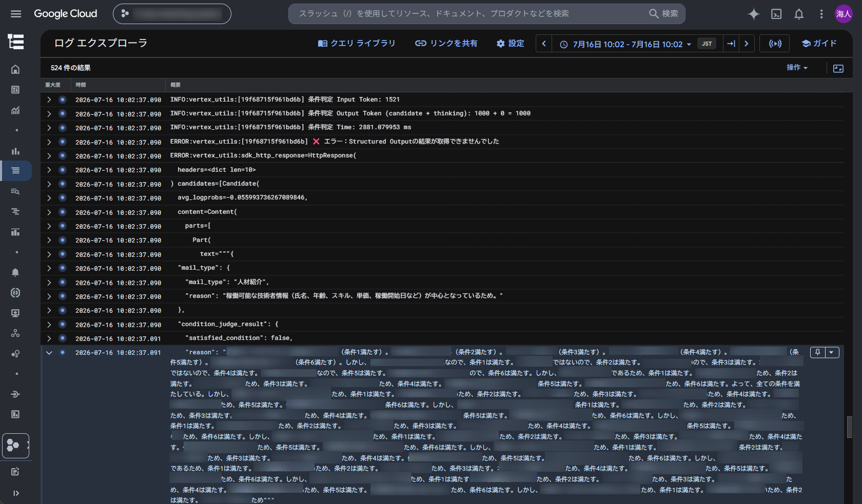Open the notifications bell
The height and width of the screenshot is (504, 862).
799,14
